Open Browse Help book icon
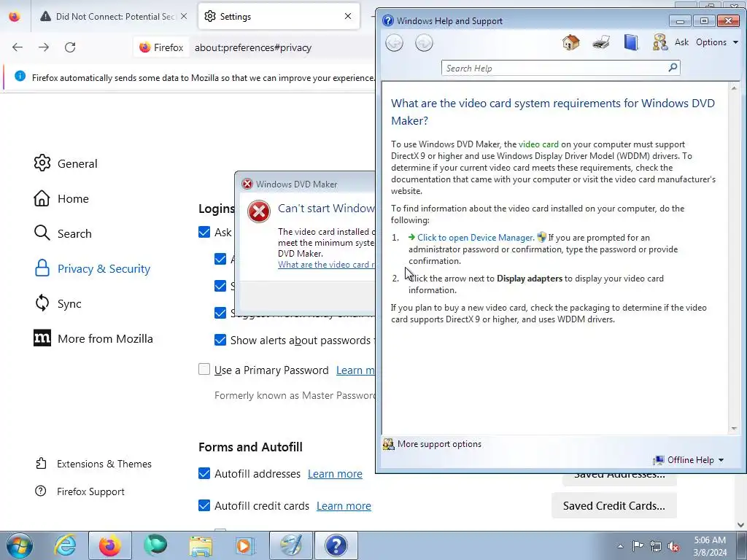The height and width of the screenshot is (560, 747). [631, 42]
